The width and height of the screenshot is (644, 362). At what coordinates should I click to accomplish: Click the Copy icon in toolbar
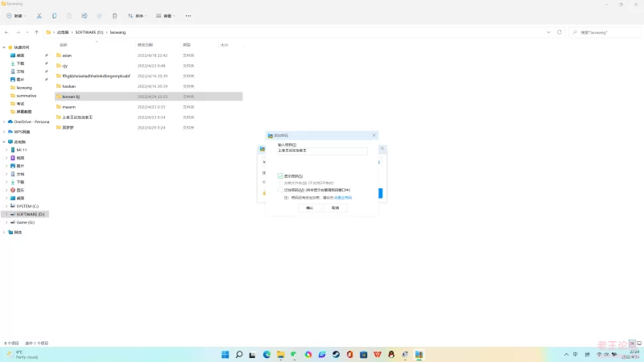click(54, 15)
